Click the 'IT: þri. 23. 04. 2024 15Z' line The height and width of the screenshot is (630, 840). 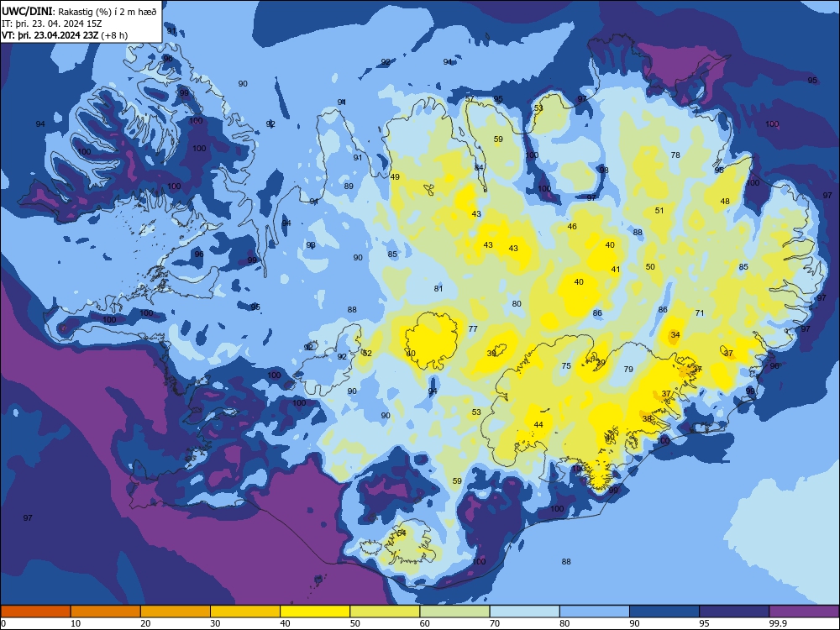[x=51, y=24]
